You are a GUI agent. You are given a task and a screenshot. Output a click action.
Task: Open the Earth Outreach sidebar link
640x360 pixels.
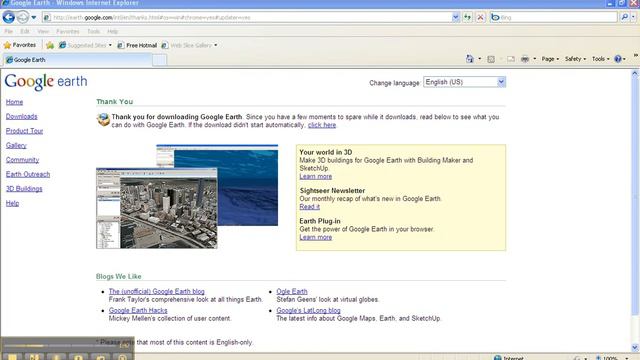(x=28, y=174)
